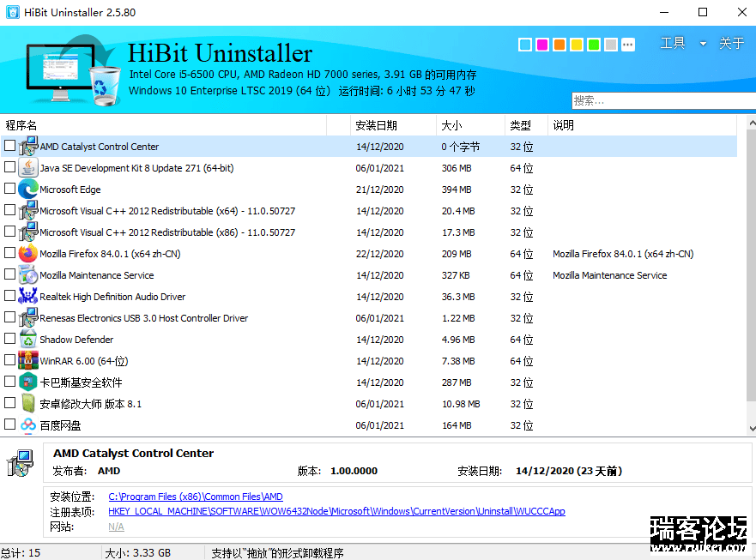Open the 工具 menu
Viewport: 756px width, 560px height.
click(x=673, y=43)
